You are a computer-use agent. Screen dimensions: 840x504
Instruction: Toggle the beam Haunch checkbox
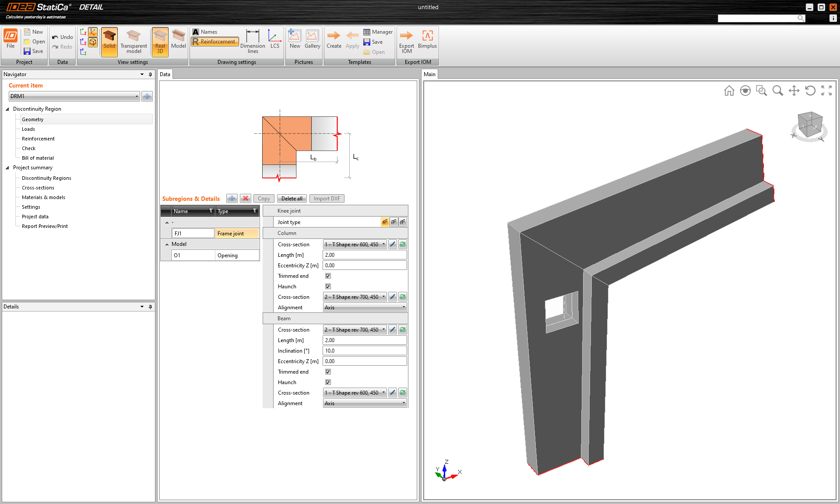pyautogui.click(x=328, y=382)
